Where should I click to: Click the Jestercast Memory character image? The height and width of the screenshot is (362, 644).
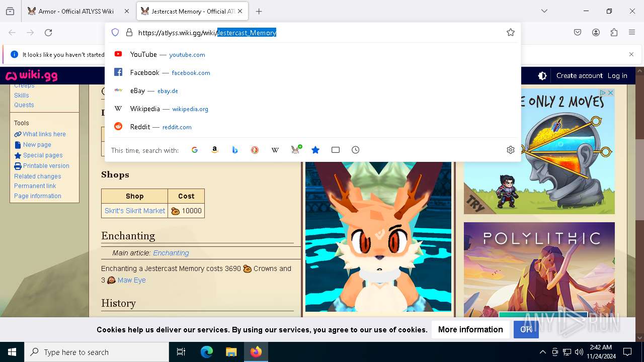[378, 236]
